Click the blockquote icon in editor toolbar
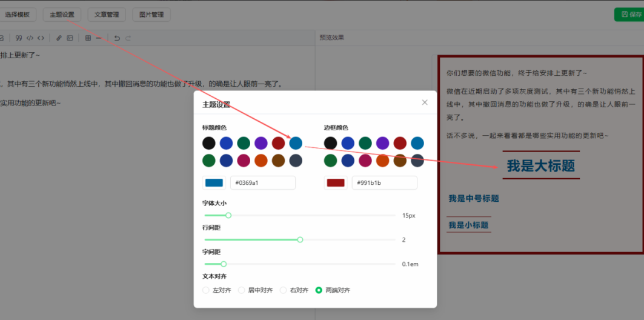The width and height of the screenshot is (644, 320). click(19, 38)
